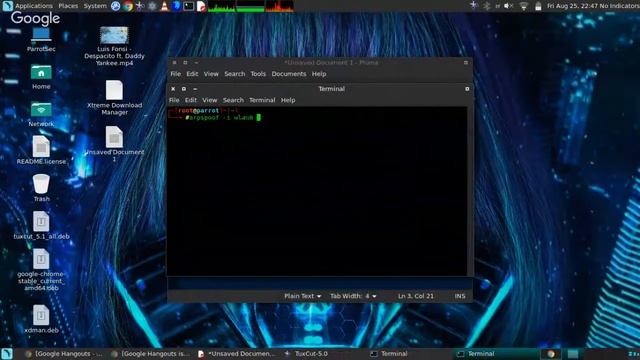Toggle the INS insert mode indicator
Viewport: 640px width, 360px height.
pos(460,296)
